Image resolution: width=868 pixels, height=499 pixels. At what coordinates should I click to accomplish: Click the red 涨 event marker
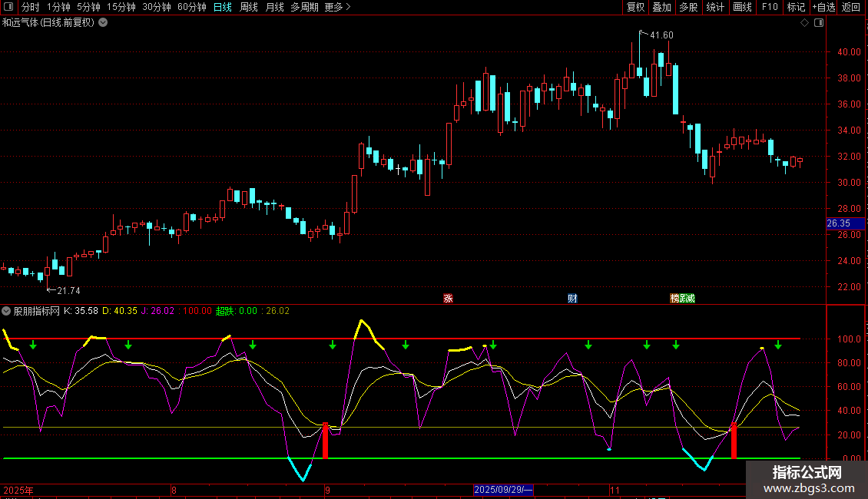coord(449,299)
